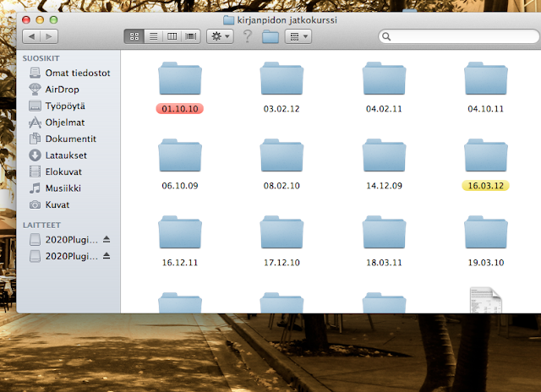Open the gear Action menu

[x=220, y=36]
